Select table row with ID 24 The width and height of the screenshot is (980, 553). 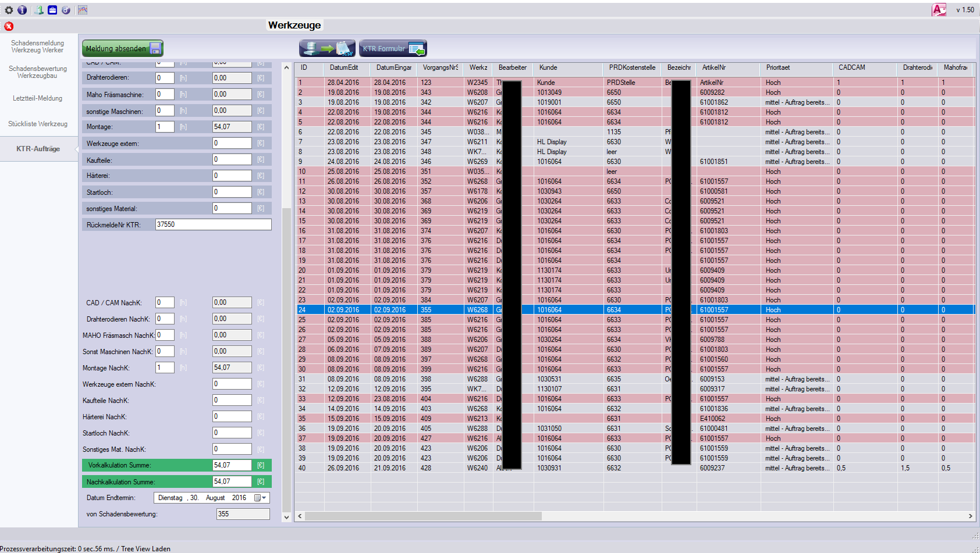[x=635, y=310]
